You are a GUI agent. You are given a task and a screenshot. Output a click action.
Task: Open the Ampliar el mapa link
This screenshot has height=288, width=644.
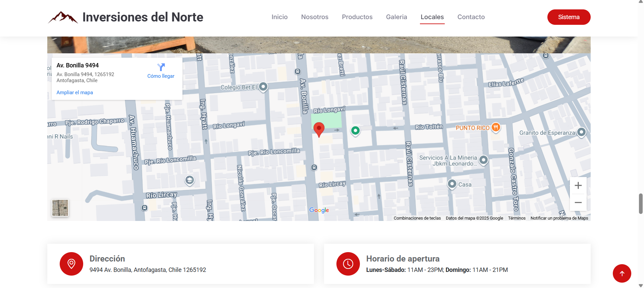pyautogui.click(x=74, y=93)
